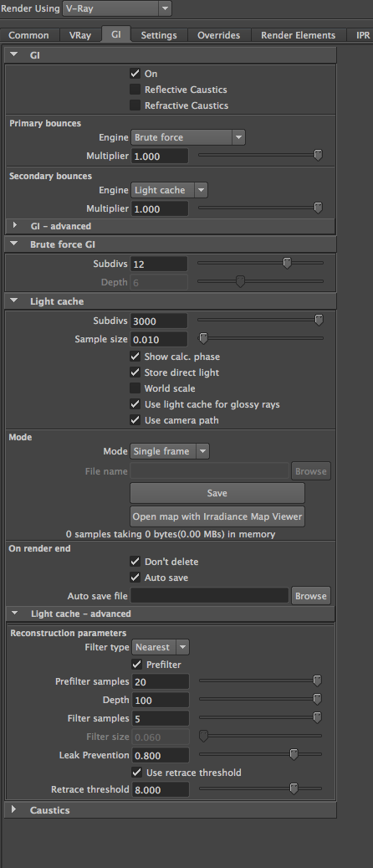Open the Render Elements tab
Screen dimensions: 373x868
click(x=299, y=35)
